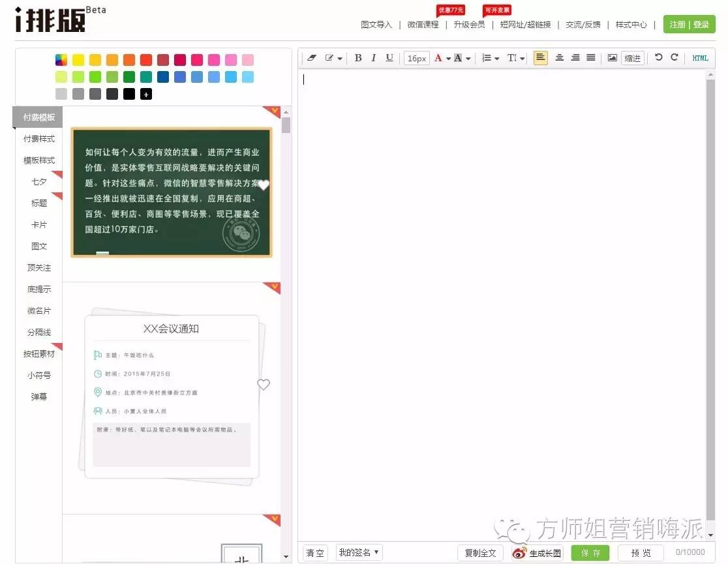Select the format eraser tool
728x566 pixels.
(x=311, y=57)
